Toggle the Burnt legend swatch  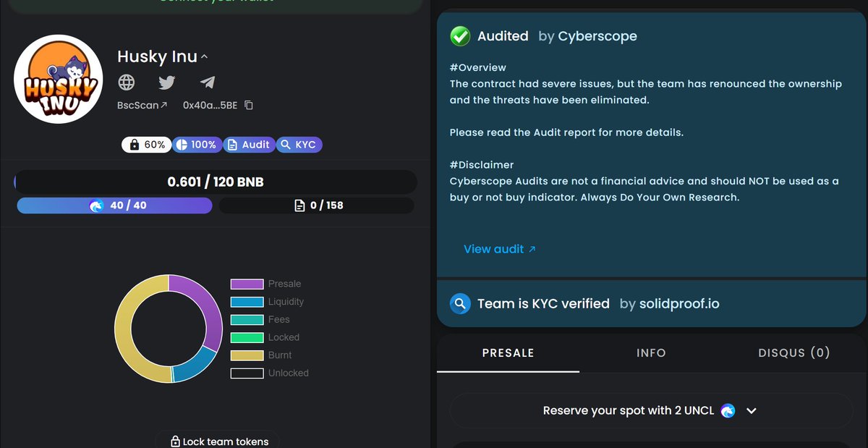[247, 355]
